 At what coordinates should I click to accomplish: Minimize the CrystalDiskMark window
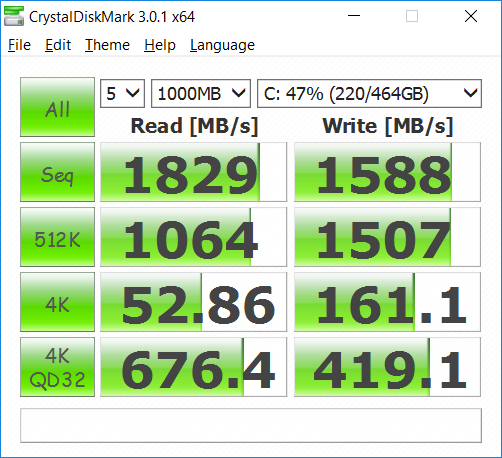point(354,16)
